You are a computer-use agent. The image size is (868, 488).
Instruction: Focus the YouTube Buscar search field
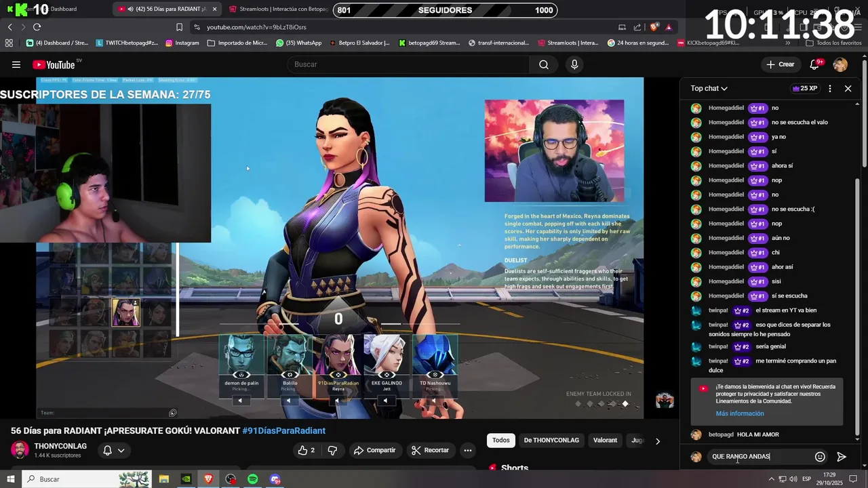tap(409, 64)
